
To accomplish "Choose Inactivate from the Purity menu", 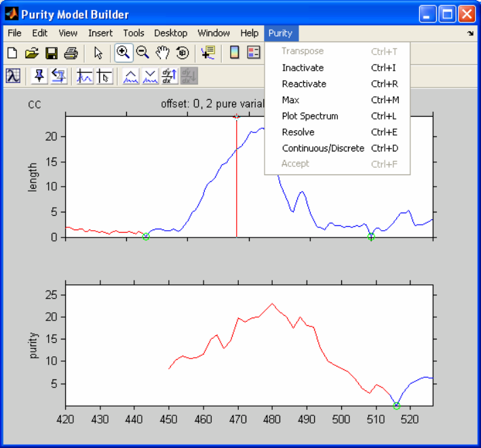I will 303,68.
